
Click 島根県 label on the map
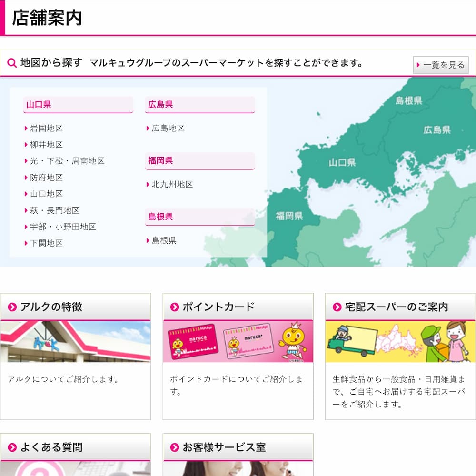point(408,100)
